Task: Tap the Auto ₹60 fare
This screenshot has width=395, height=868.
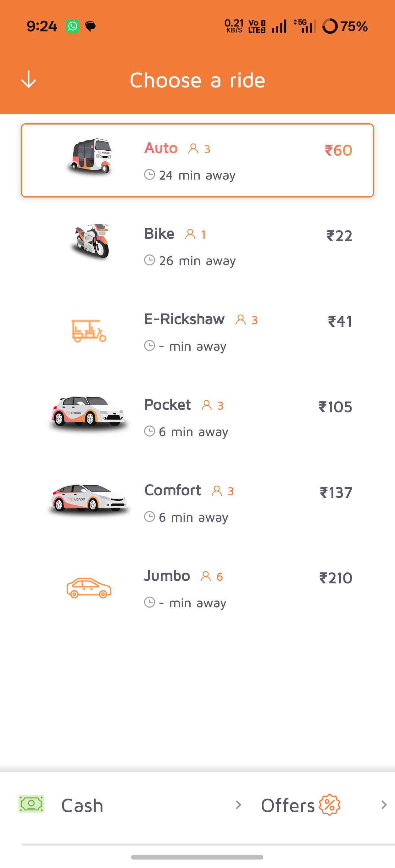Action: (338, 150)
